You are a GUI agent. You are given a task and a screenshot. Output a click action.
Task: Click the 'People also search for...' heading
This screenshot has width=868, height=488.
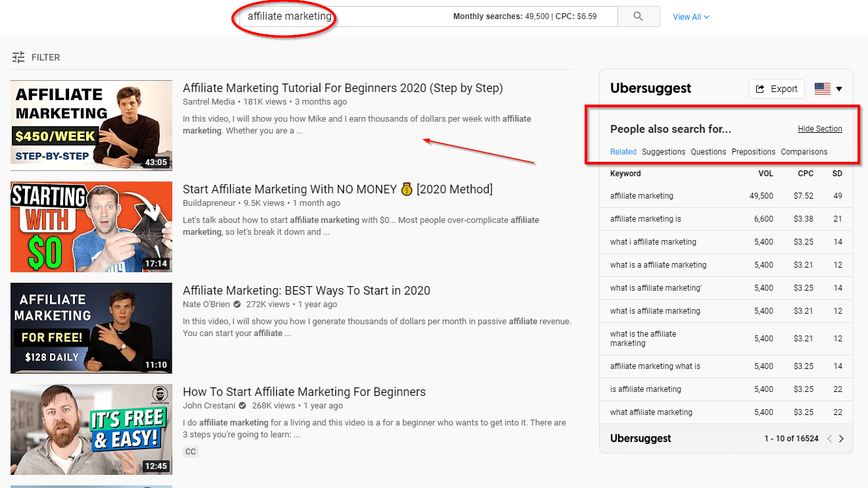[671, 129]
